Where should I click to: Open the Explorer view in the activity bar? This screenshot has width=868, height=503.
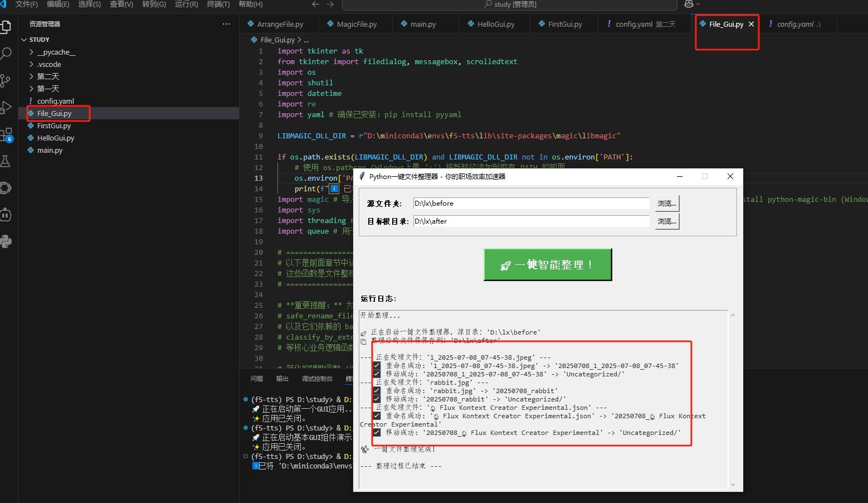coord(6,27)
